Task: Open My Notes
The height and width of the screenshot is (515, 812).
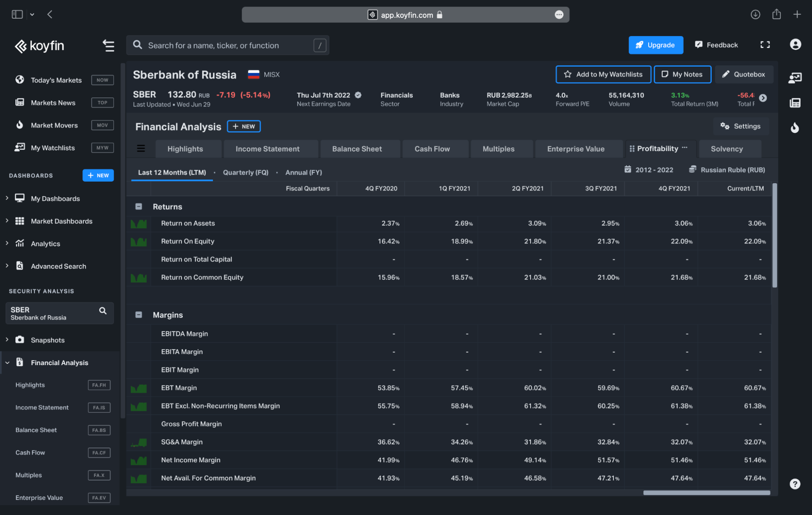Action: coord(682,74)
